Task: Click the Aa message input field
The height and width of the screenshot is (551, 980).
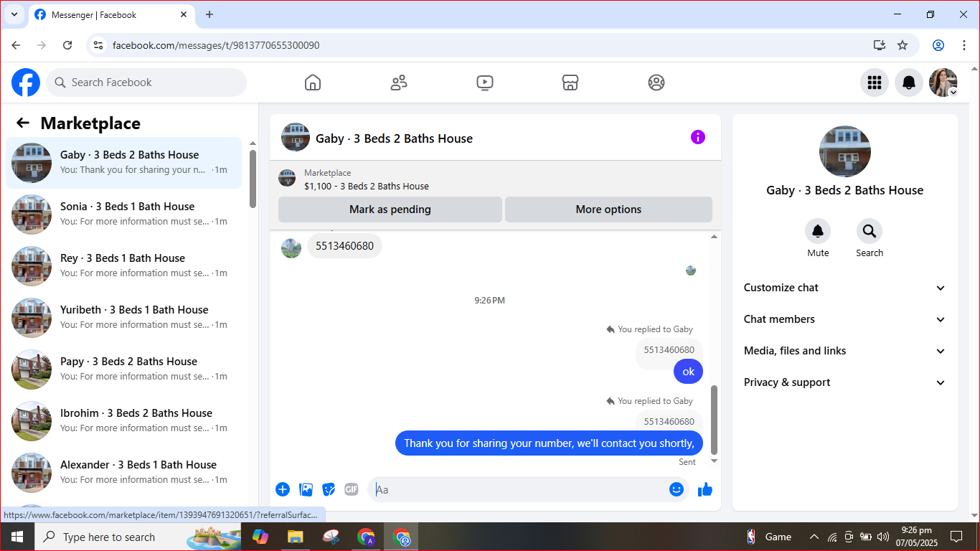Action: pyautogui.click(x=518, y=489)
